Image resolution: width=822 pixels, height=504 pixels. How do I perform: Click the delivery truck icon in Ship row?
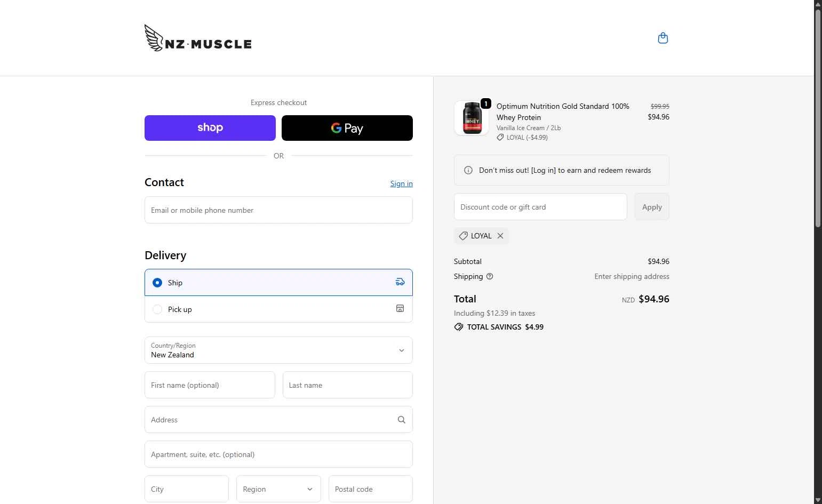click(400, 282)
